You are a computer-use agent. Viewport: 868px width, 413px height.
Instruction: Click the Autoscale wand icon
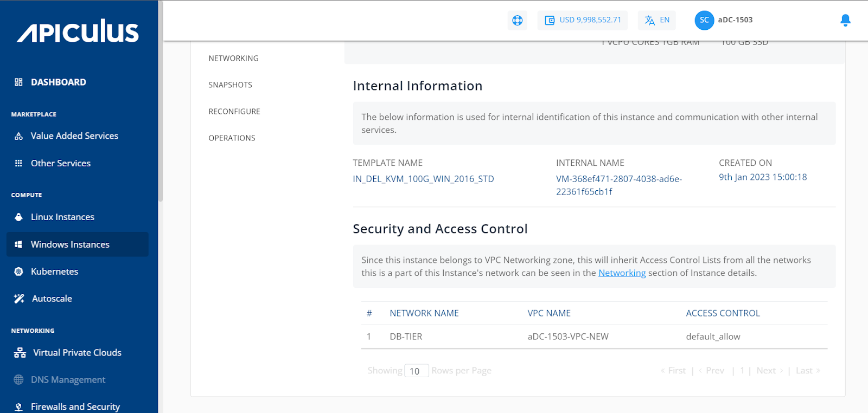tap(19, 299)
